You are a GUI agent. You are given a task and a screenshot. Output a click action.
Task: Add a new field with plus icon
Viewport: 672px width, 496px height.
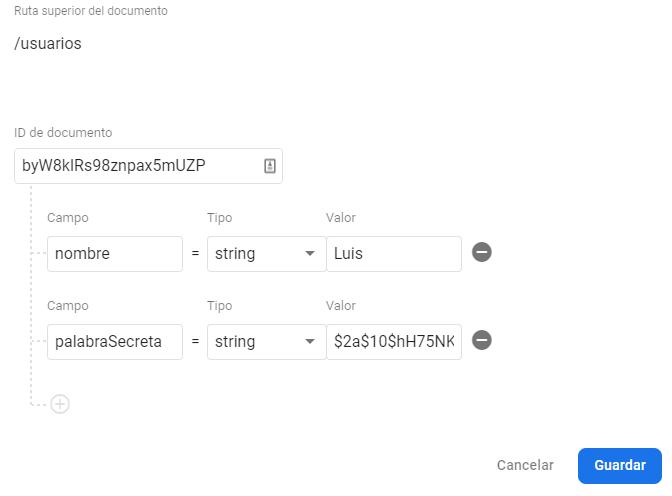click(x=60, y=404)
